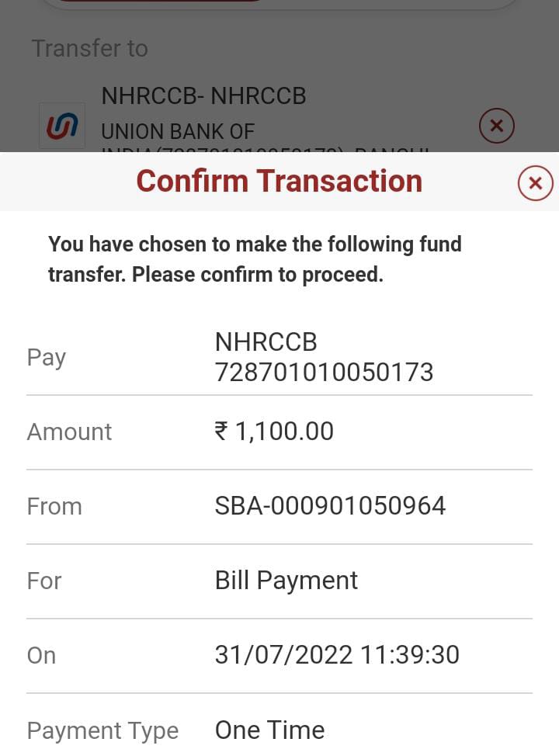Tap the UNION BANK OF text
Viewport: 559px width, 756px height.
pos(178,131)
